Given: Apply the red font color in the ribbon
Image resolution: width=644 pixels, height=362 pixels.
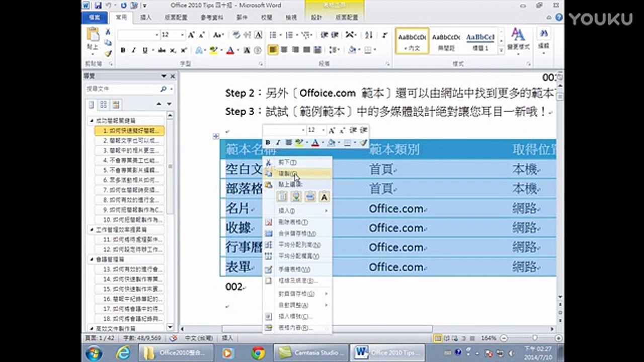Looking at the screenshot, I should (230, 50).
